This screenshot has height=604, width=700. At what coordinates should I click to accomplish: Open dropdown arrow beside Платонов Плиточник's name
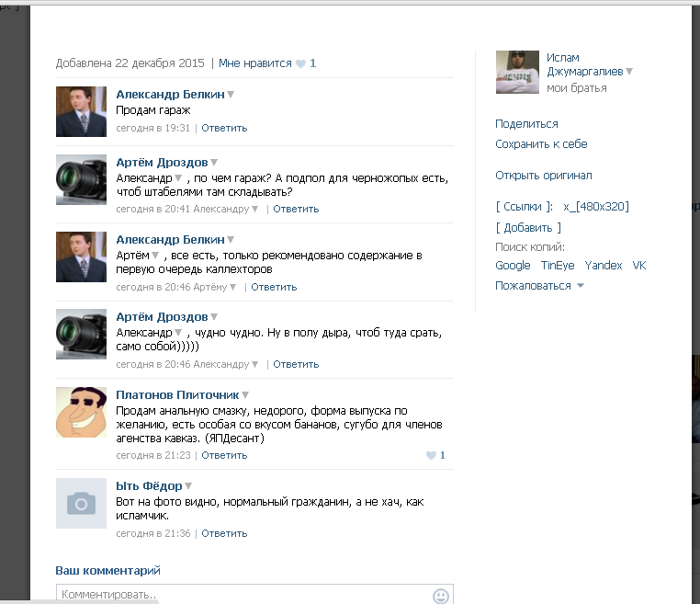[245, 395]
